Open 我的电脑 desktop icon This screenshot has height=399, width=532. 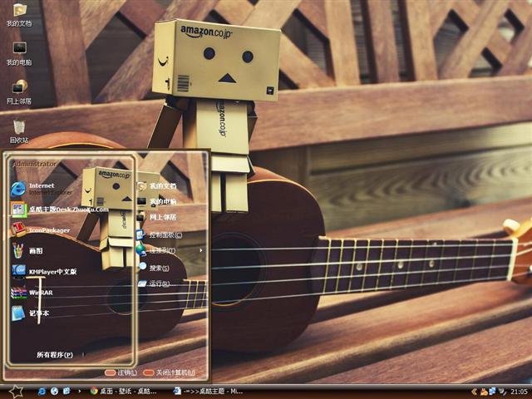19,52
